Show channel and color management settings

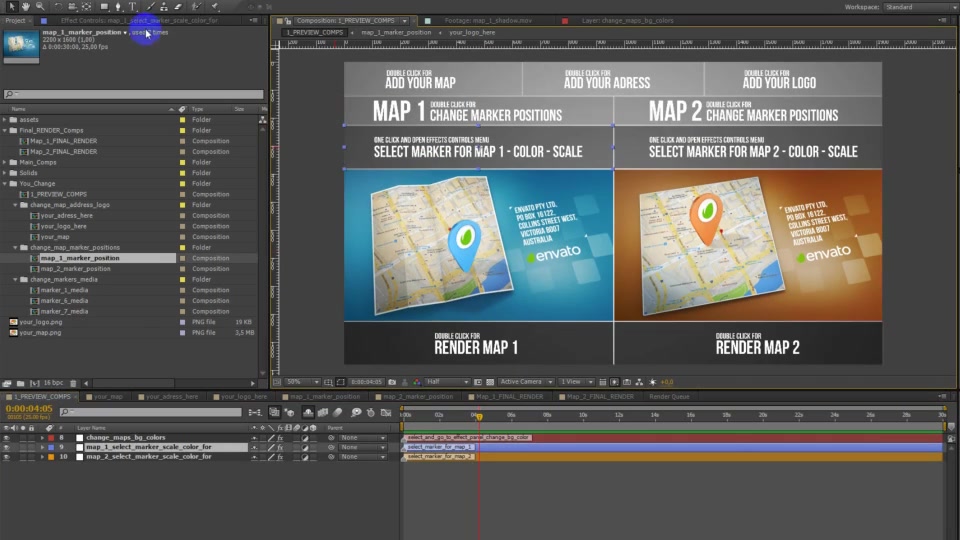(417, 382)
